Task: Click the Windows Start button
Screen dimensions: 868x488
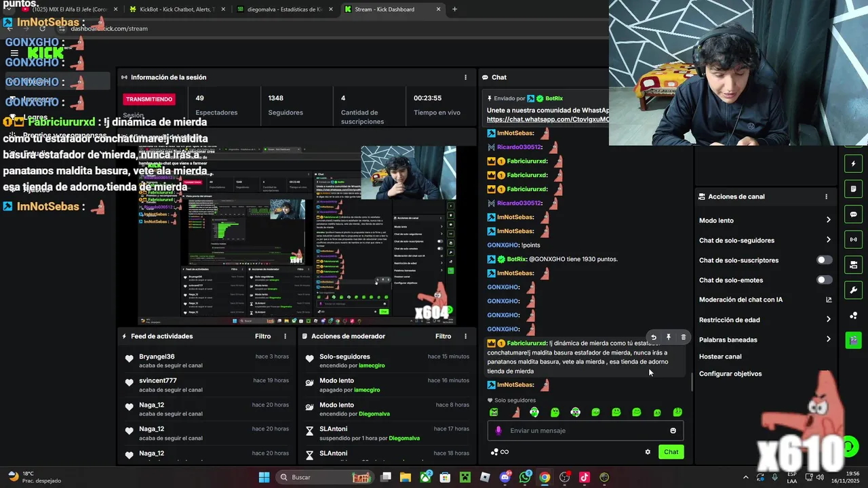Action: tap(264, 477)
